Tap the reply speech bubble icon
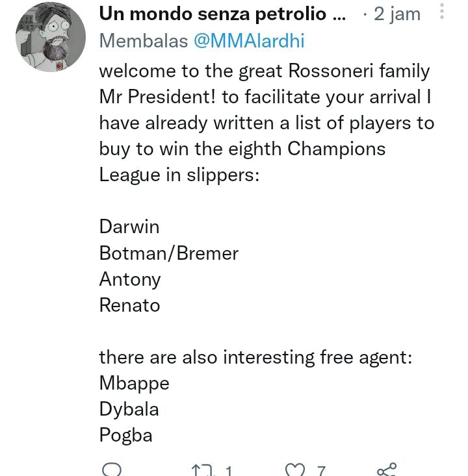468x476 pixels. click(111, 470)
